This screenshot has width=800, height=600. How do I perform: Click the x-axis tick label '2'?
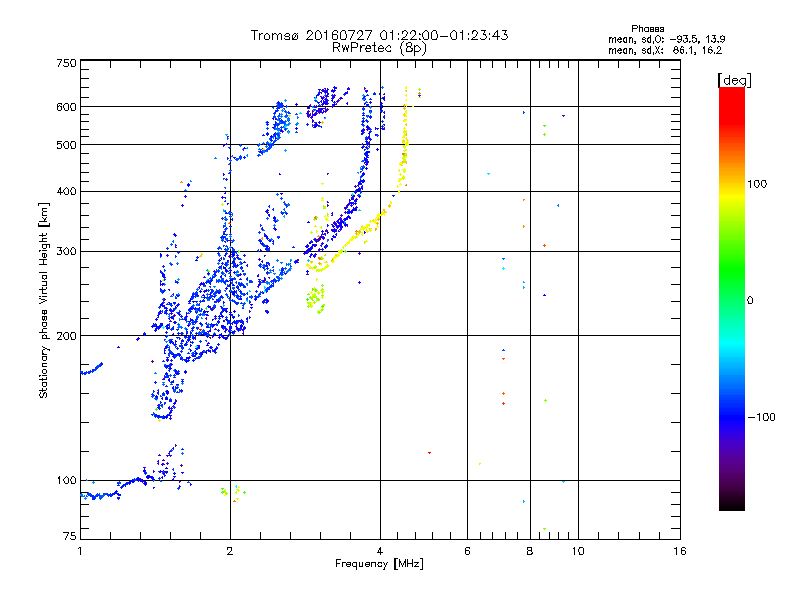[230, 551]
